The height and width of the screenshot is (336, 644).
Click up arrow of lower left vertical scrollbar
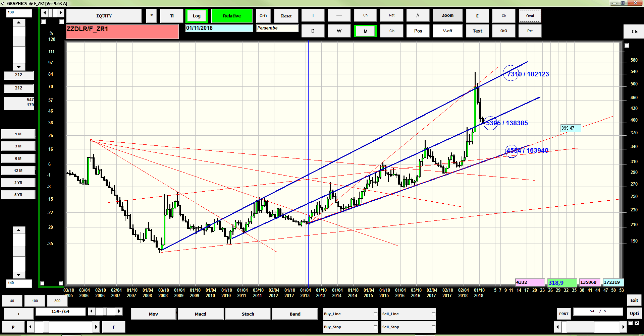click(x=19, y=230)
